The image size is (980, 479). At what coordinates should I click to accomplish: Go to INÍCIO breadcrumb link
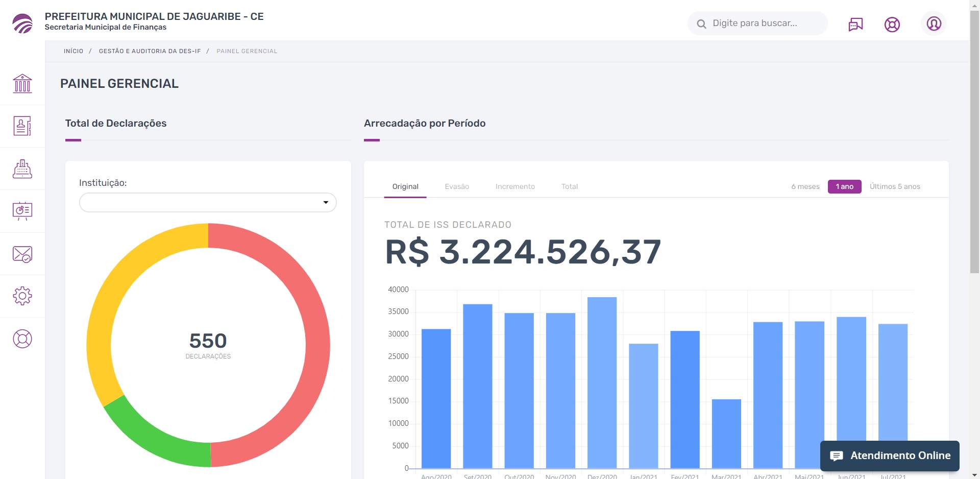73,51
